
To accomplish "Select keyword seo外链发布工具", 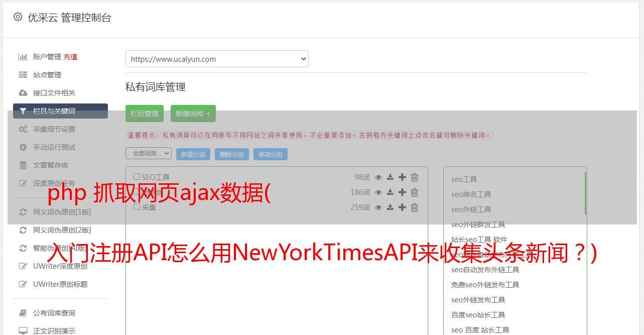I will coord(478,300).
